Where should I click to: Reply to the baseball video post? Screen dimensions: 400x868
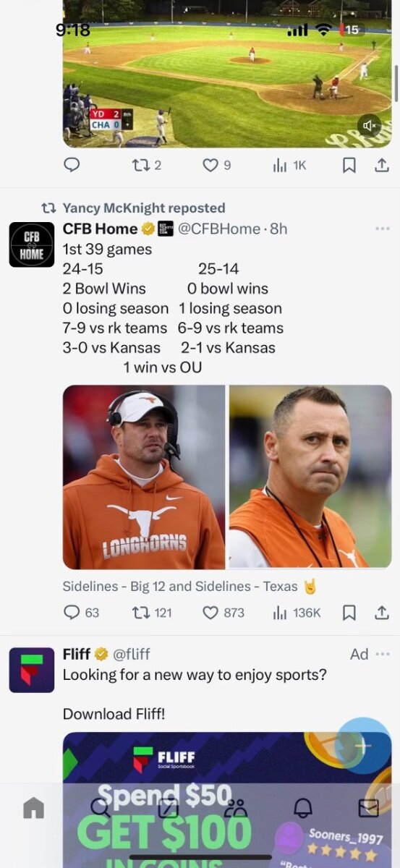pyautogui.click(x=72, y=165)
